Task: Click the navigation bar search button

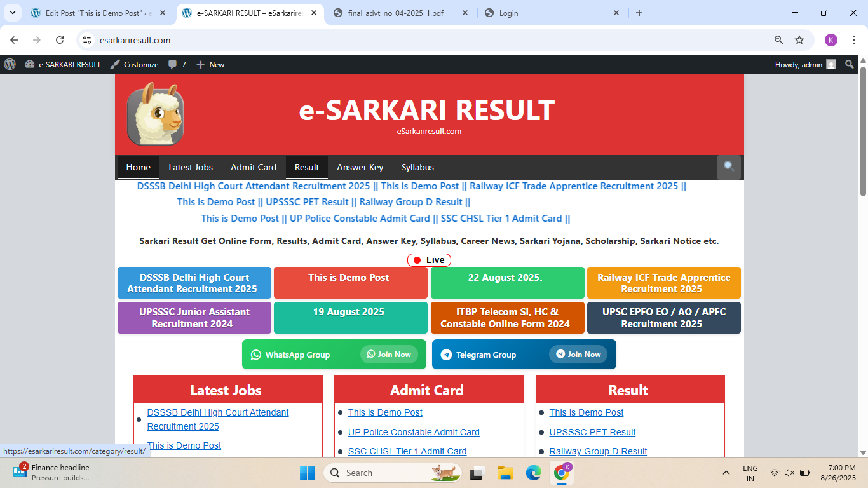Action: point(729,167)
